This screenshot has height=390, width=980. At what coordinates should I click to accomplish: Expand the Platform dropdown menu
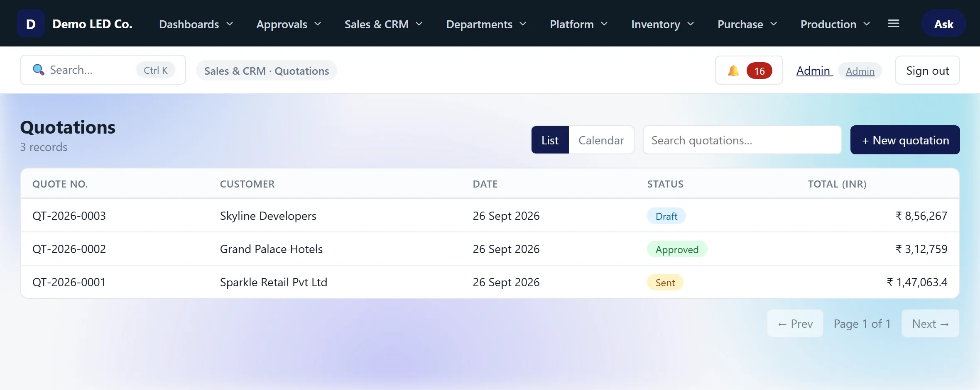tap(579, 24)
